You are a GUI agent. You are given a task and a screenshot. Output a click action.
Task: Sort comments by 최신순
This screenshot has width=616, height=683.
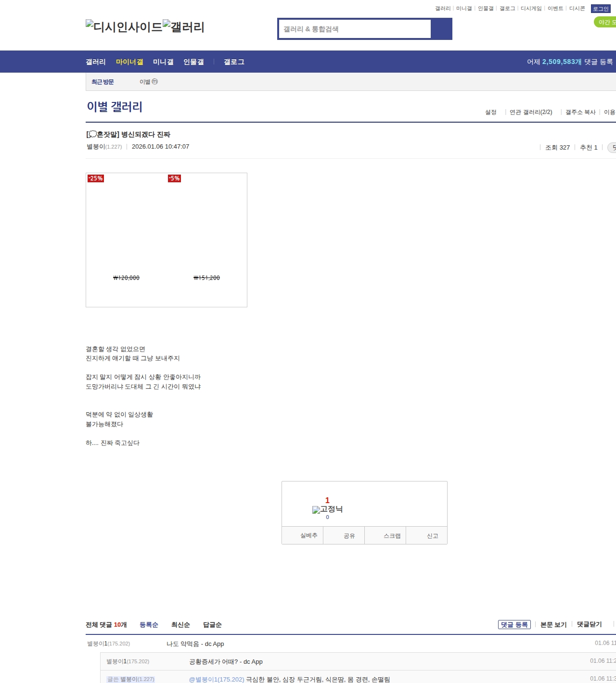(x=180, y=625)
